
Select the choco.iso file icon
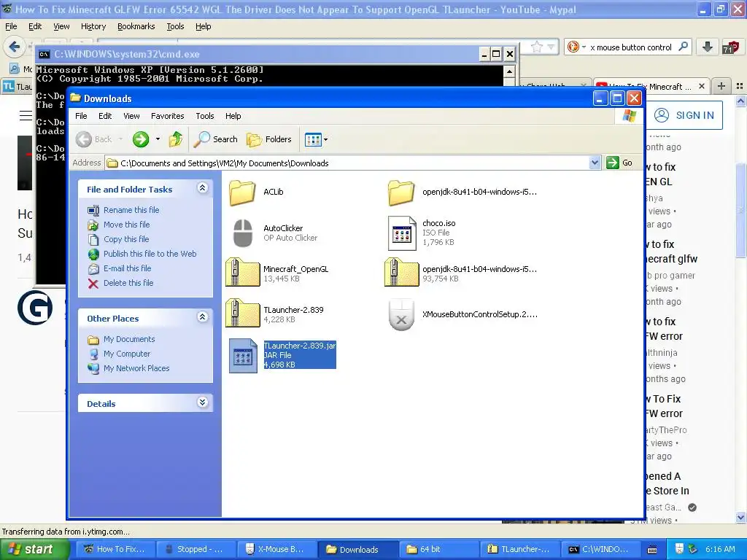pyautogui.click(x=402, y=233)
